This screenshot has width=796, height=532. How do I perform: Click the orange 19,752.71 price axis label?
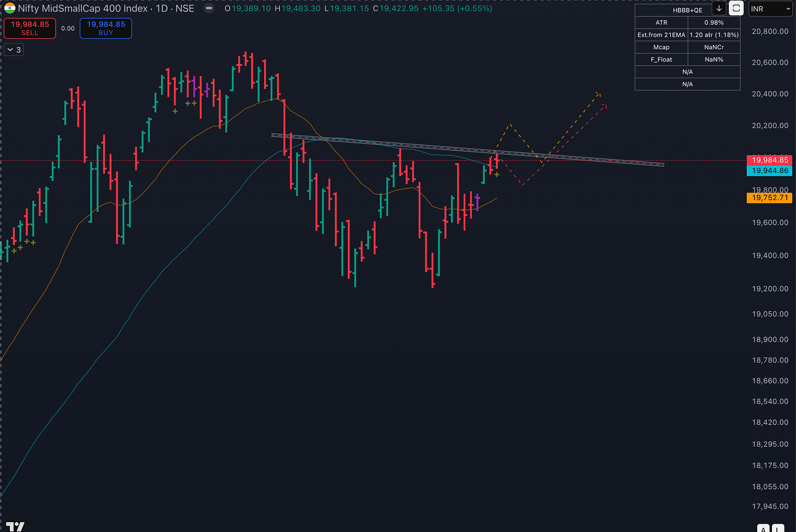pos(770,198)
